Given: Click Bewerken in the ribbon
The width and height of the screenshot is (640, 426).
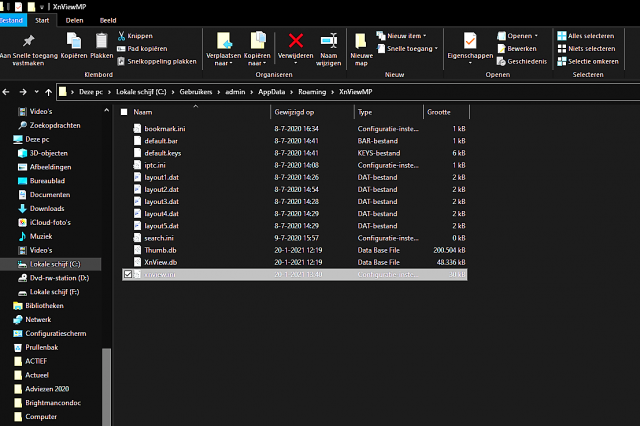Looking at the screenshot, I should tap(517, 49).
